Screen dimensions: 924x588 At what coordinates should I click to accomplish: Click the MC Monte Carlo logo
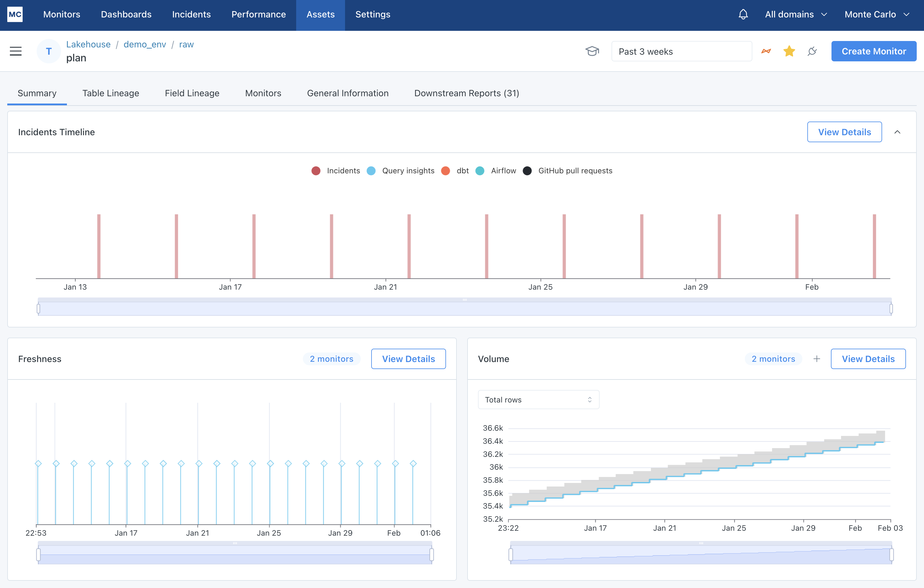(x=15, y=15)
